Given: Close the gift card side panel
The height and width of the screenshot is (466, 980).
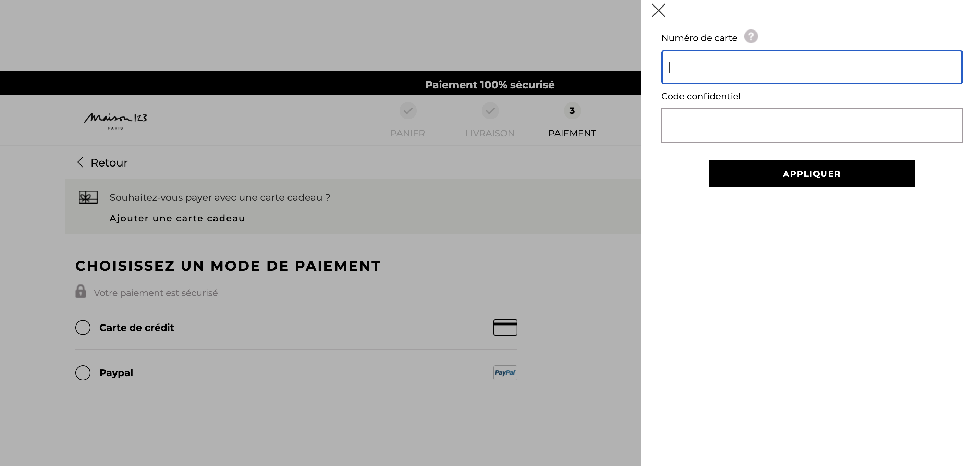Looking at the screenshot, I should point(658,11).
